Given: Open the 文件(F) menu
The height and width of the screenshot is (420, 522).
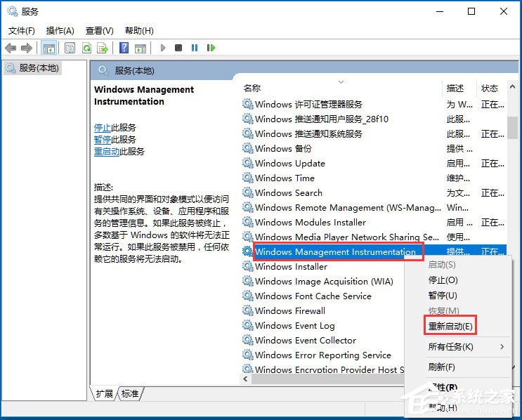Looking at the screenshot, I should pos(21,31).
